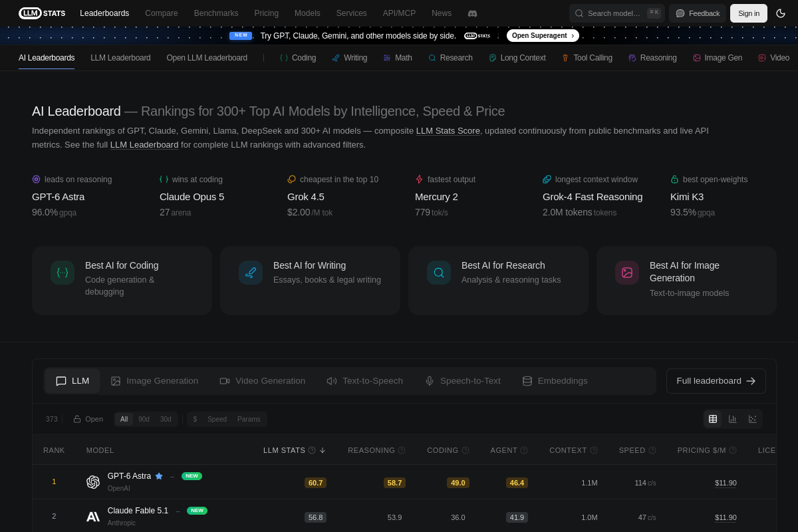Select the LLM tab in leaderboard panel
Viewport: 798px width, 532px height.
(x=72, y=381)
